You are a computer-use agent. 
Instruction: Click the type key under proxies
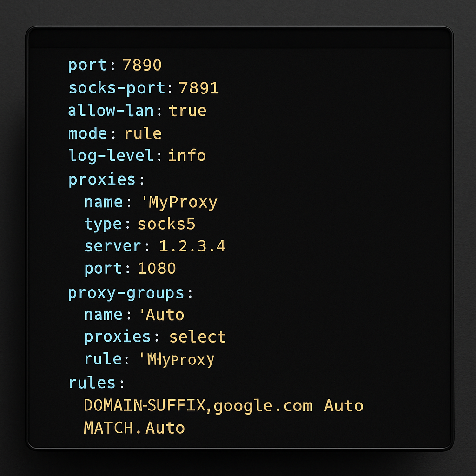coord(103,224)
